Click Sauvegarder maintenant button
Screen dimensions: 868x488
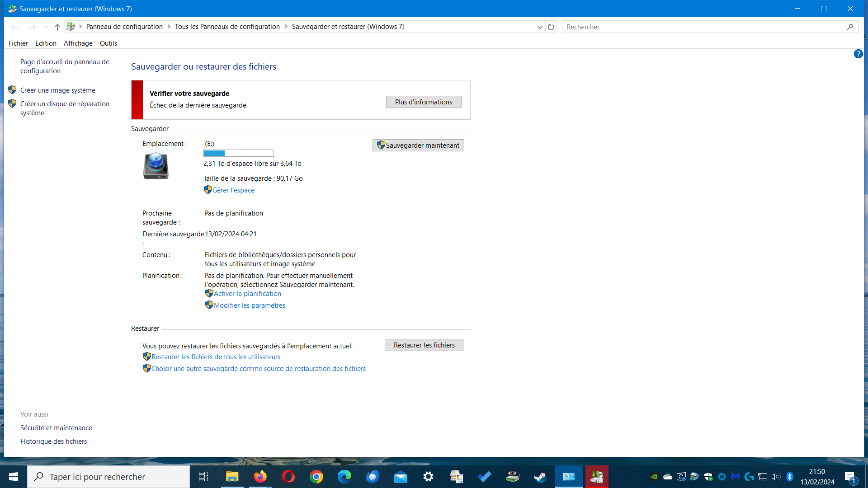coord(418,145)
